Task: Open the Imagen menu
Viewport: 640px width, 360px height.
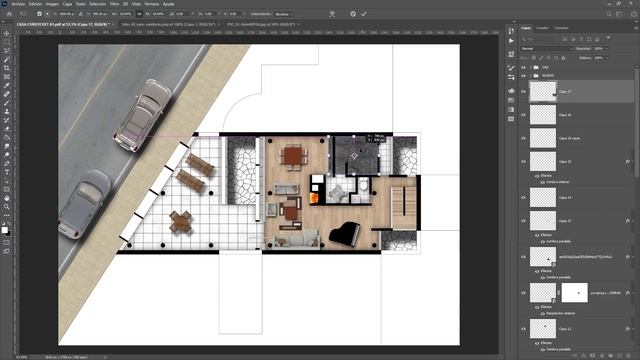Action: coord(52,4)
